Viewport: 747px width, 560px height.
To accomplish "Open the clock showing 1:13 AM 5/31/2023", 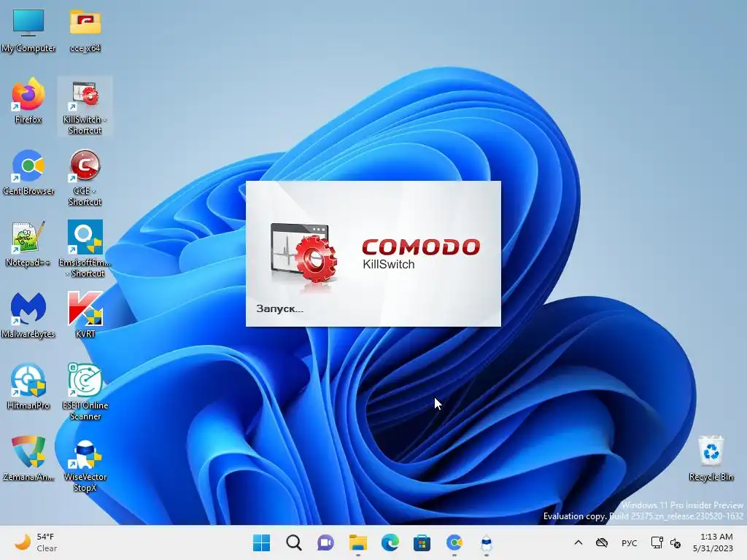I will (713, 542).
